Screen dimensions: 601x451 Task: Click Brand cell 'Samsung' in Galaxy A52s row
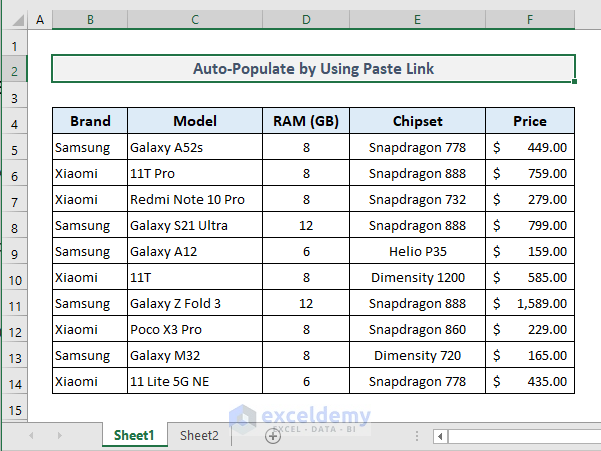[90, 147]
